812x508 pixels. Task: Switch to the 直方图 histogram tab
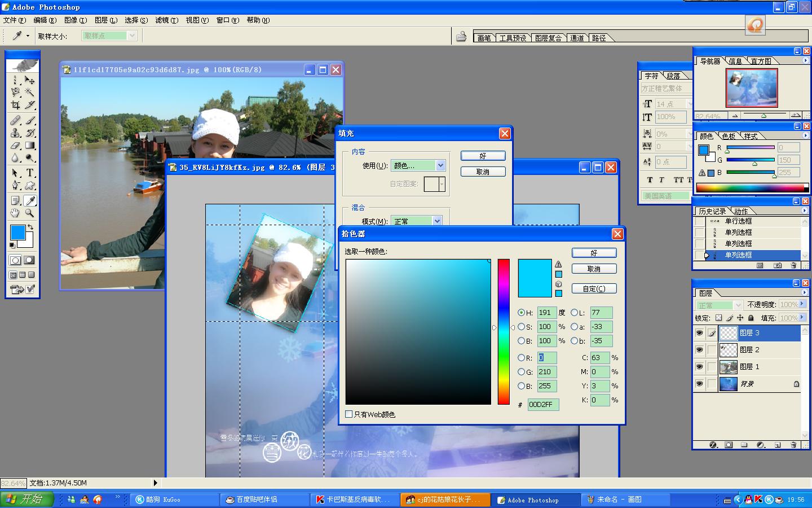point(761,61)
